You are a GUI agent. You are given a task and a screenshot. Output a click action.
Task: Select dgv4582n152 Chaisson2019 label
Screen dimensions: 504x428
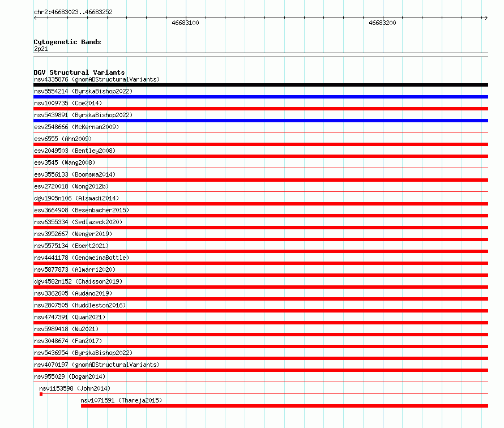click(78, 281)
